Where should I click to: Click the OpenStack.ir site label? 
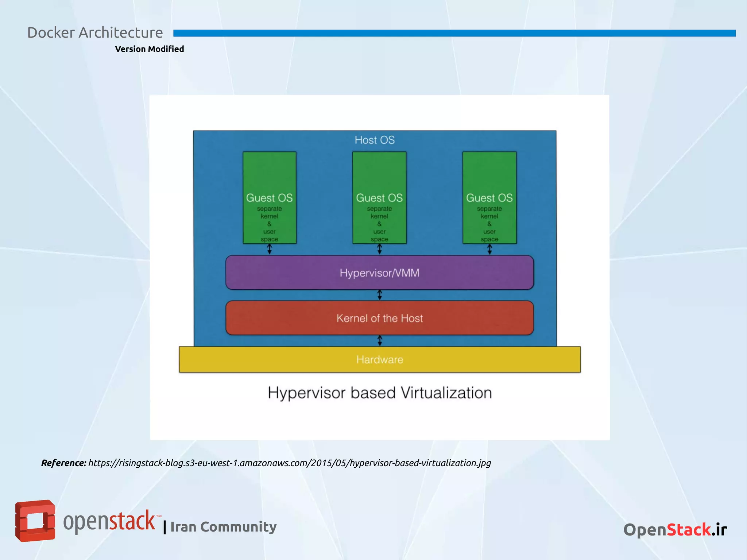click(x=675, y=530)
